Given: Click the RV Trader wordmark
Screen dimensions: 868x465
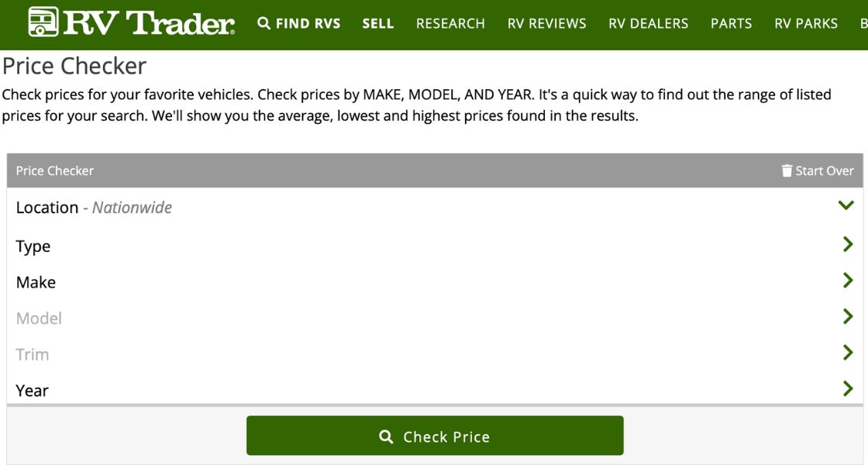Looking at the screenshot, I should [x=149, y=23].
